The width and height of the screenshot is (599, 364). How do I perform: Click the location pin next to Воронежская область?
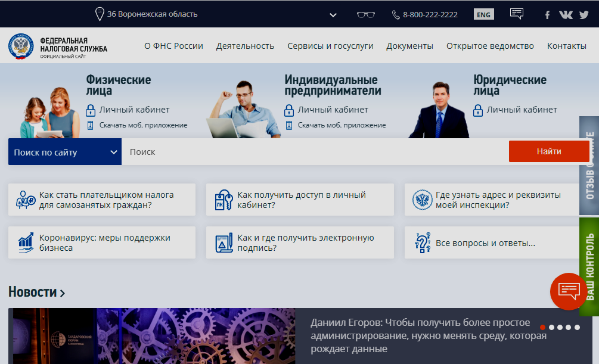(x=99, y=14)
